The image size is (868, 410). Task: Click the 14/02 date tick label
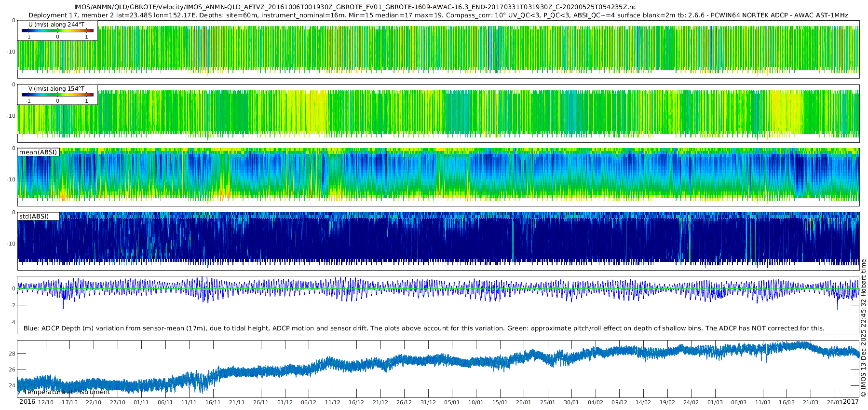pyautogui.click(x=643, y=402)
